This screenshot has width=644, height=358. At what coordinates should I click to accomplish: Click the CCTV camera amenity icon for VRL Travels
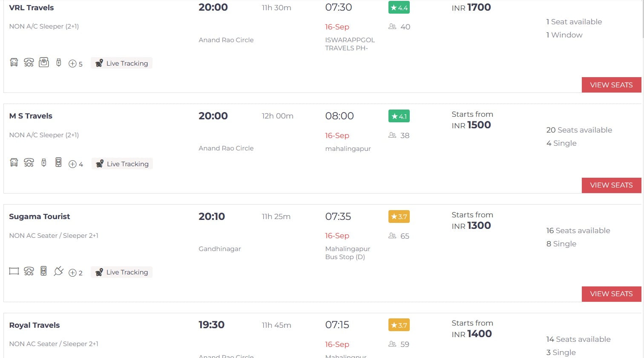[x=44, y=63]
